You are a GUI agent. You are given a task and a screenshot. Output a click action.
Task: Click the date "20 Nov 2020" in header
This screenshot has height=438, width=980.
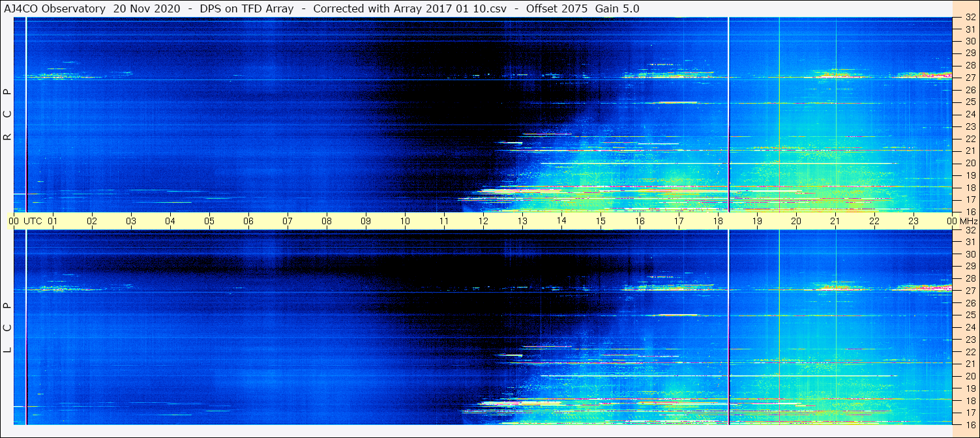tap(146, 8)
